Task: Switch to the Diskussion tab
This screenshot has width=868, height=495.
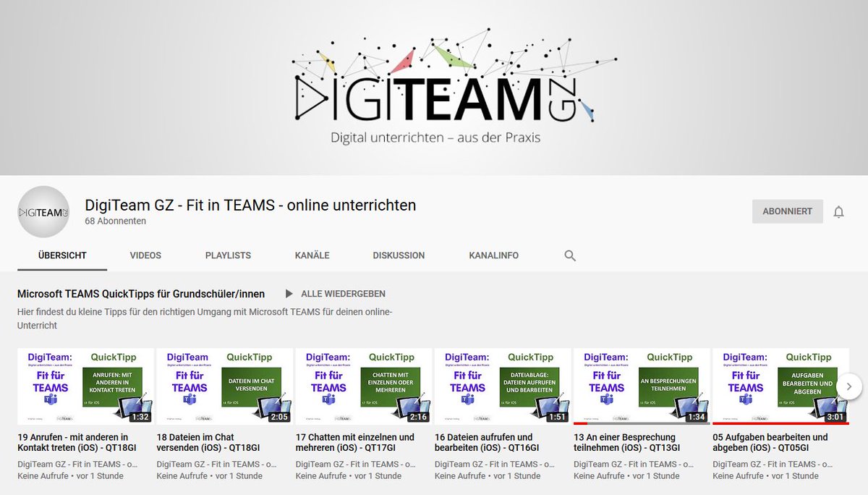Action: [399, 255]
